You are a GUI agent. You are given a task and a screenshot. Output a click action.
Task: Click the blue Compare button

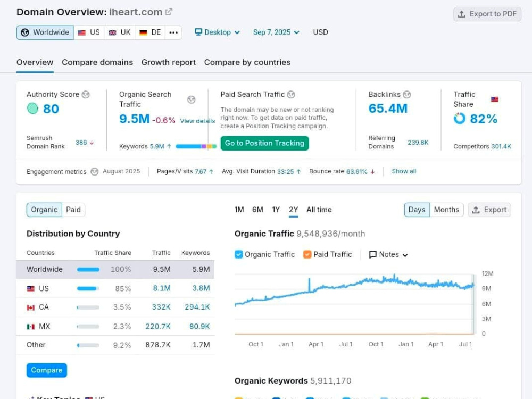(47, 370)
